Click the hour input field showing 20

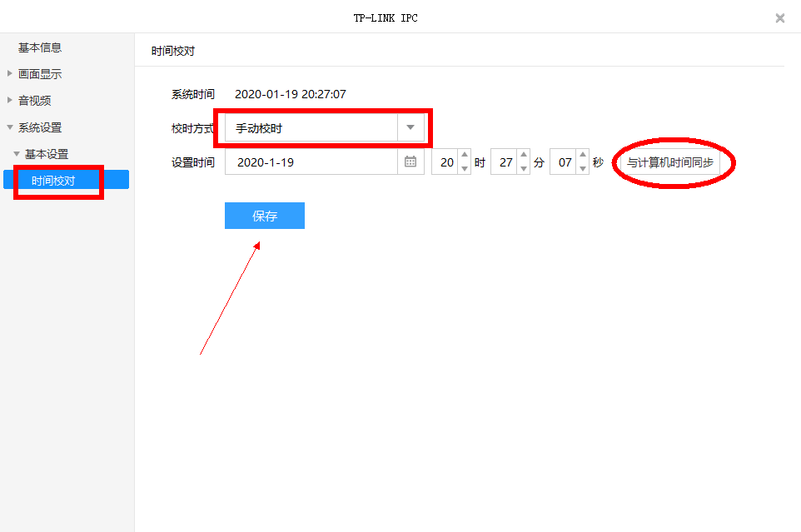[x=446, y=162]
